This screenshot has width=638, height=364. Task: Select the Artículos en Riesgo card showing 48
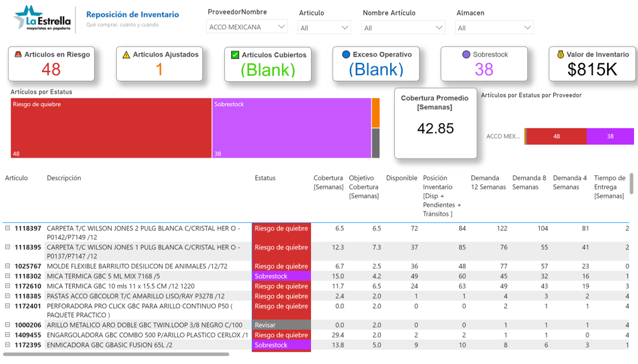[51, 64]
